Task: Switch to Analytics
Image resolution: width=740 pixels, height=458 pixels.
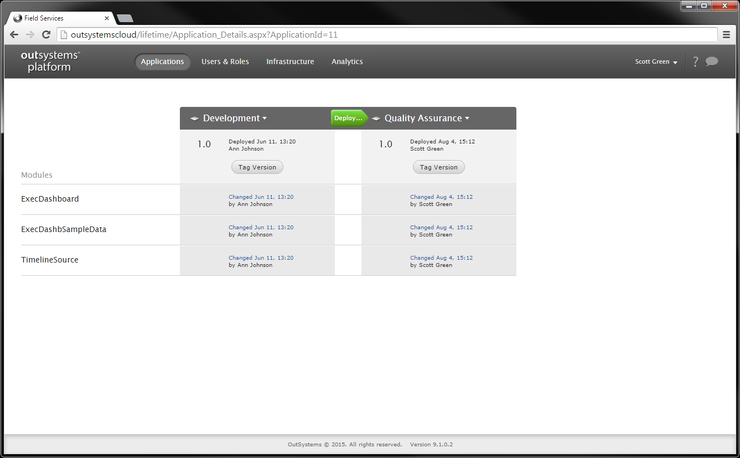Action: coord(347,61)
